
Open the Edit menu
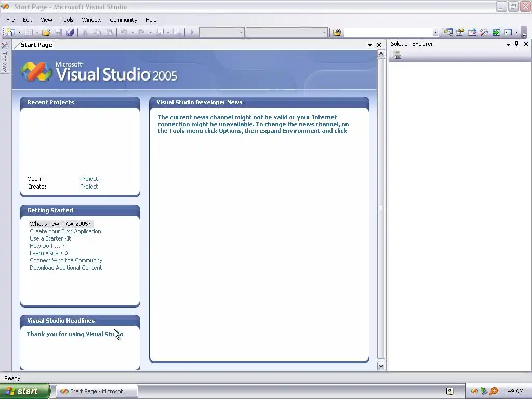(x=28, y=20)
